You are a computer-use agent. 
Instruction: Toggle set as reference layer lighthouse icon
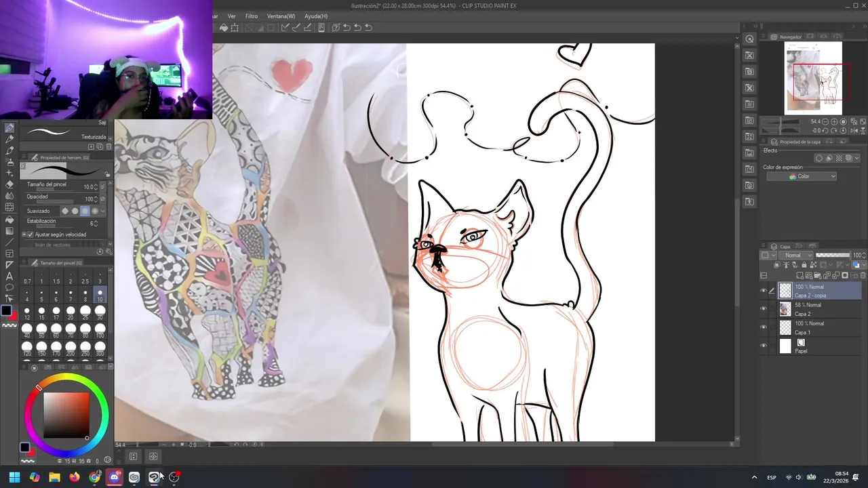point(786,265)
